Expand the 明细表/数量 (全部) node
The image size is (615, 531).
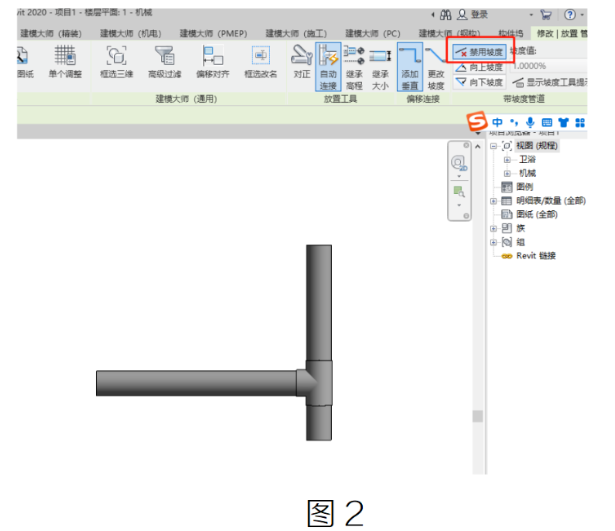pyautogui.click(x=493, y=201)
